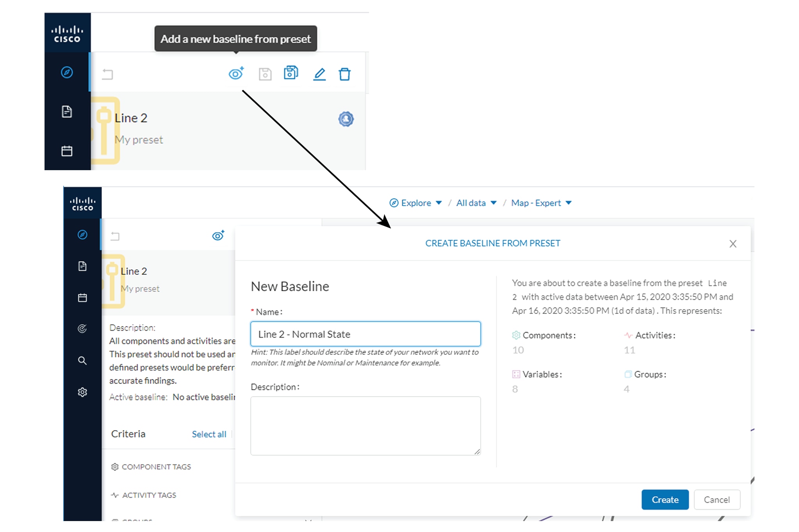Expand the Explore breadcrumb dropdown
This screenshot has height=532, width=799.
416,203
